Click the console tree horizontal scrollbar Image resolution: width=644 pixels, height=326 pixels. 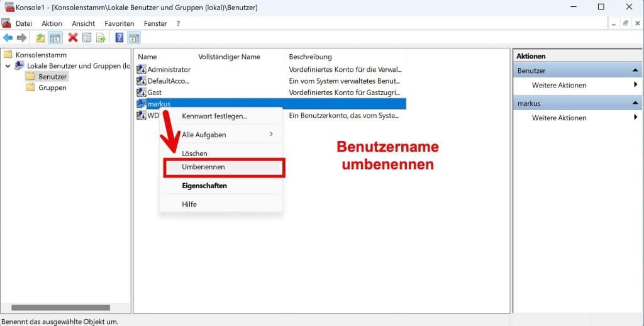pos(61,308)
